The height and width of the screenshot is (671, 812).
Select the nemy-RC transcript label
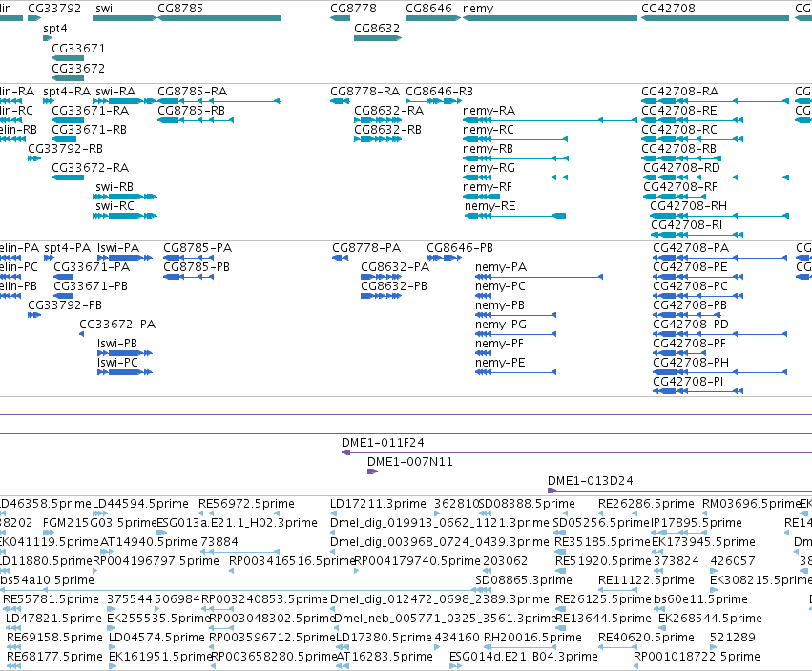(x=489, y=130)
